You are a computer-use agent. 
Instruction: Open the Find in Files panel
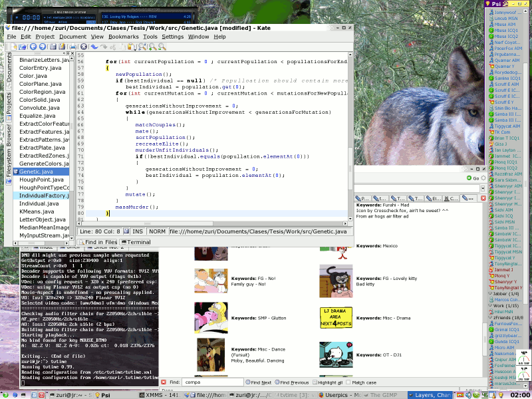[x=103, y=241]
